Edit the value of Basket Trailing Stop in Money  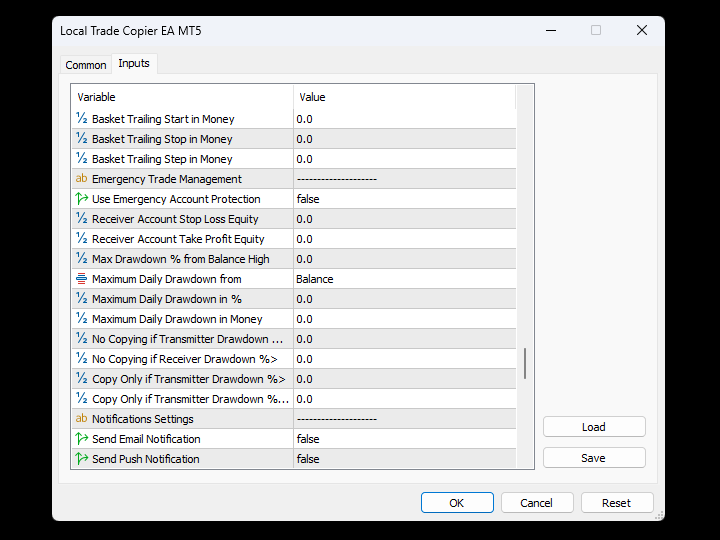405,139
